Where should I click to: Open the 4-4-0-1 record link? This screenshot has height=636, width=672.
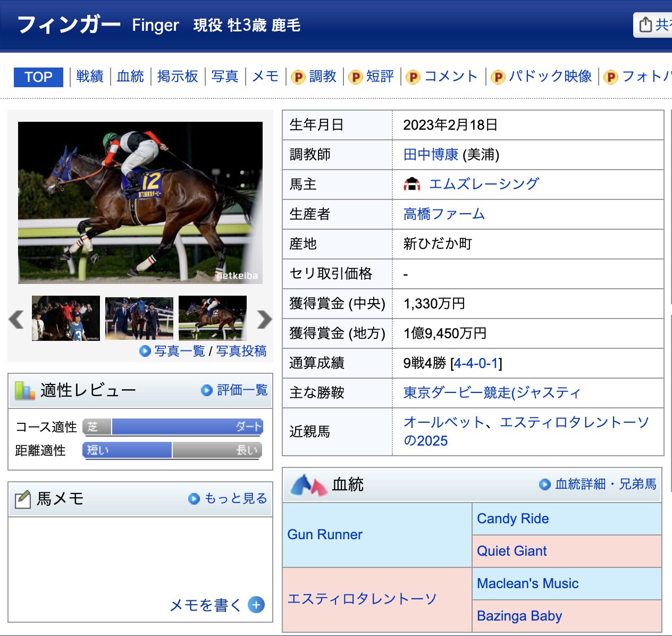(476, 363)
